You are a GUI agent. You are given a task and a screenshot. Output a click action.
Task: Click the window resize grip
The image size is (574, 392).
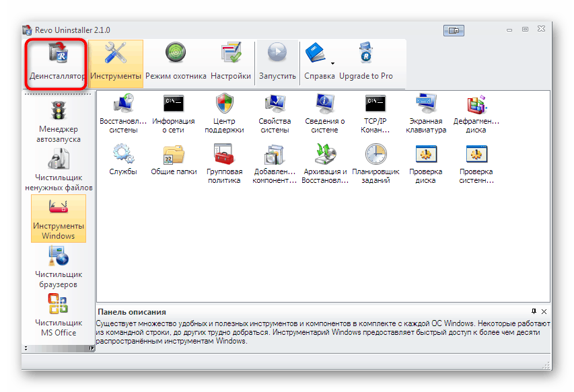pos(546,365)
